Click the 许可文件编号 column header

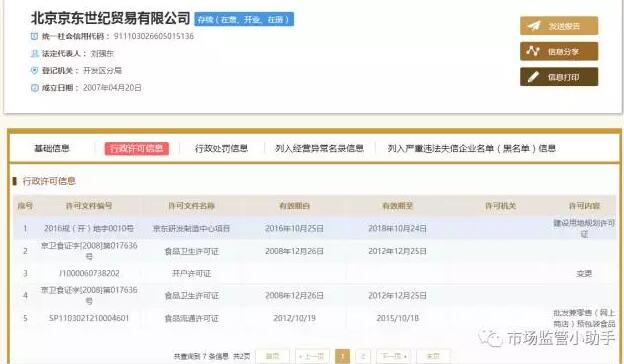tap(88, 206)
